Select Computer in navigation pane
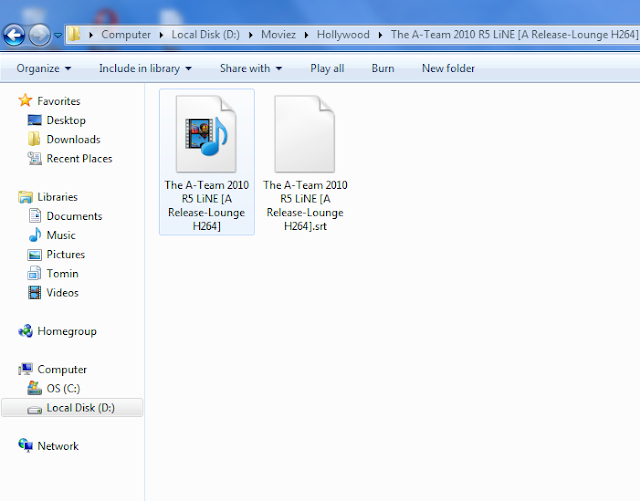 pos(62,370)
